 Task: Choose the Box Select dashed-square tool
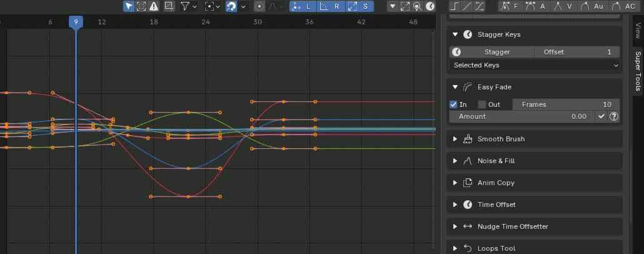pos(141,6)
